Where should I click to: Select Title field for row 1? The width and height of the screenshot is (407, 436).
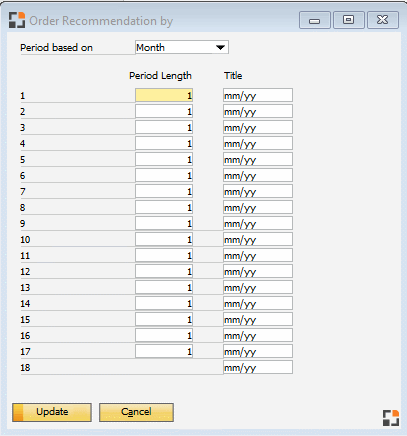point(258,95)
